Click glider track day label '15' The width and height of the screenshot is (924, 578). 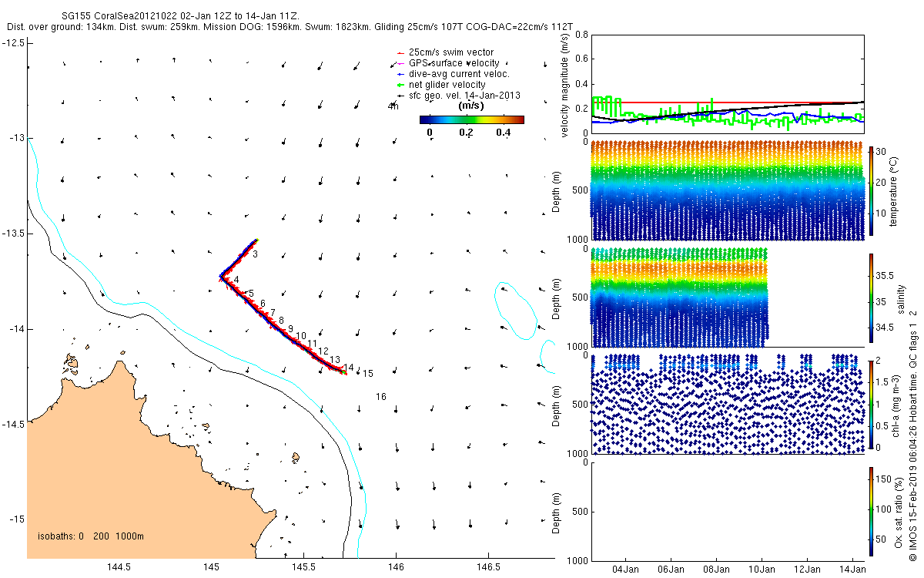(x=368, y=373)
